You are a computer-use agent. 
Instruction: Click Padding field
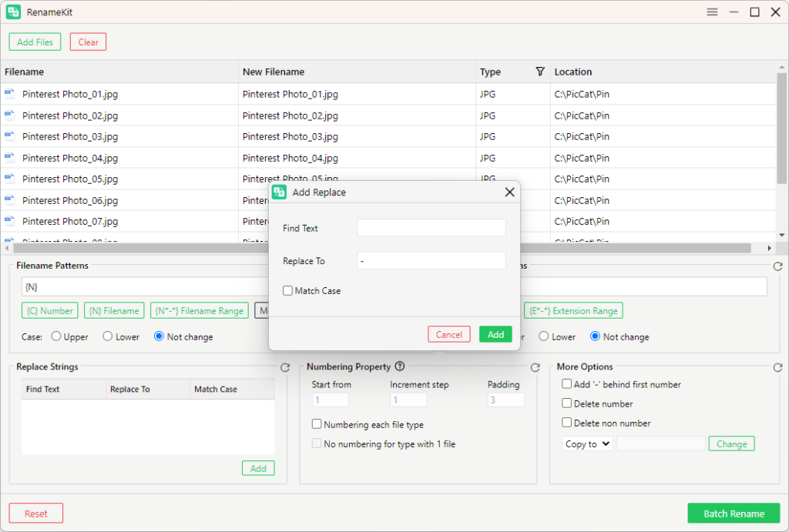pyautogui.click(x=505, y=400)
